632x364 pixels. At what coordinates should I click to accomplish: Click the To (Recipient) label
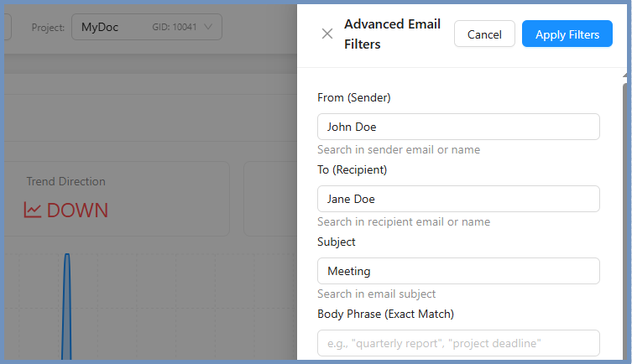352,169
